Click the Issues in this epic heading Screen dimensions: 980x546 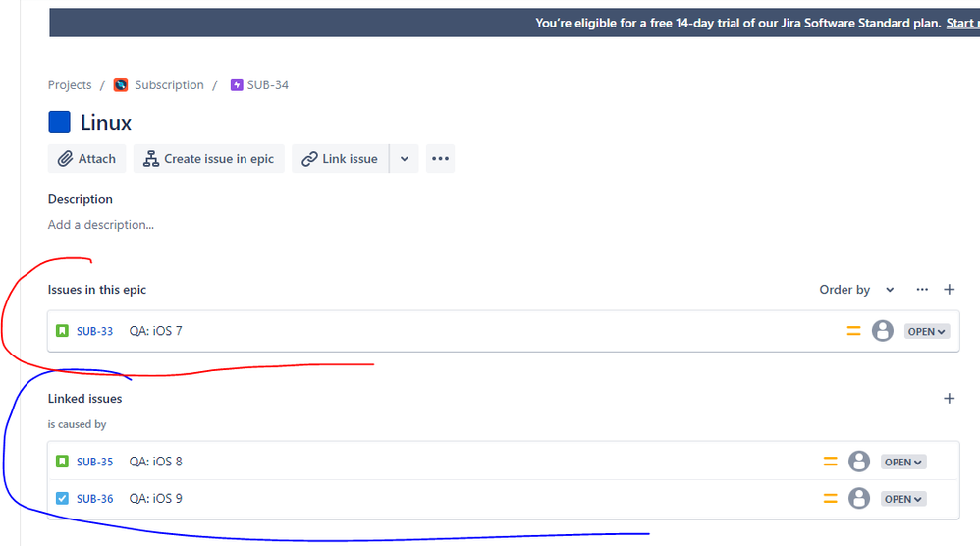[x=97, y=290]
